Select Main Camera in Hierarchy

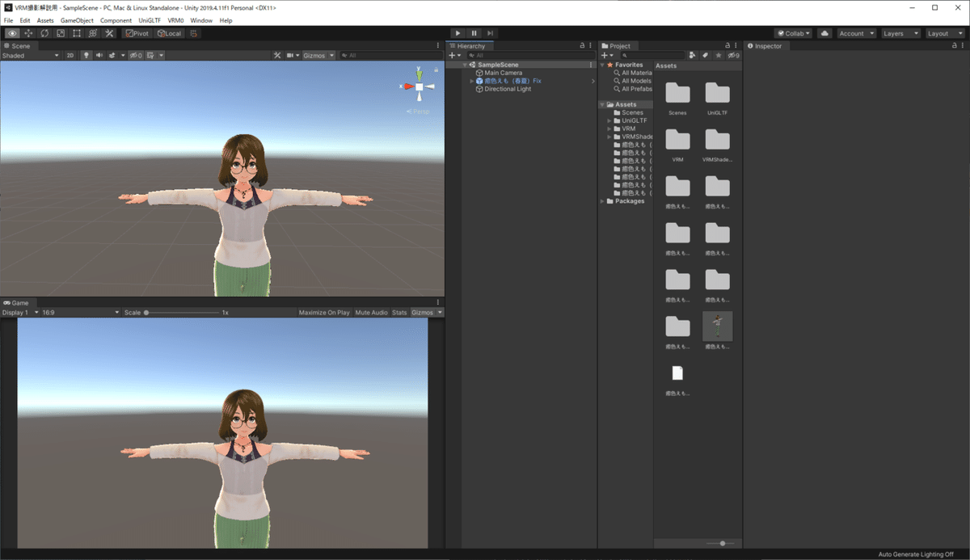pyautogui.click(x=503, y=73)
